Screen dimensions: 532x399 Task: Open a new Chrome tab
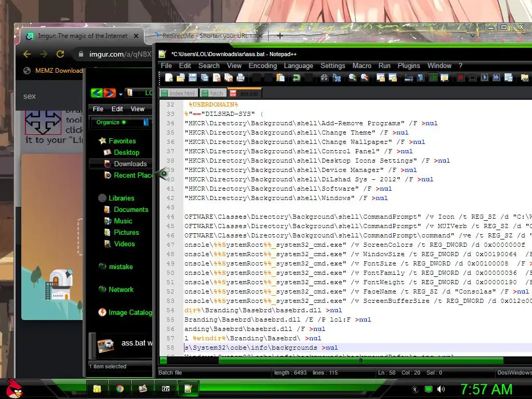pos(280,36)
